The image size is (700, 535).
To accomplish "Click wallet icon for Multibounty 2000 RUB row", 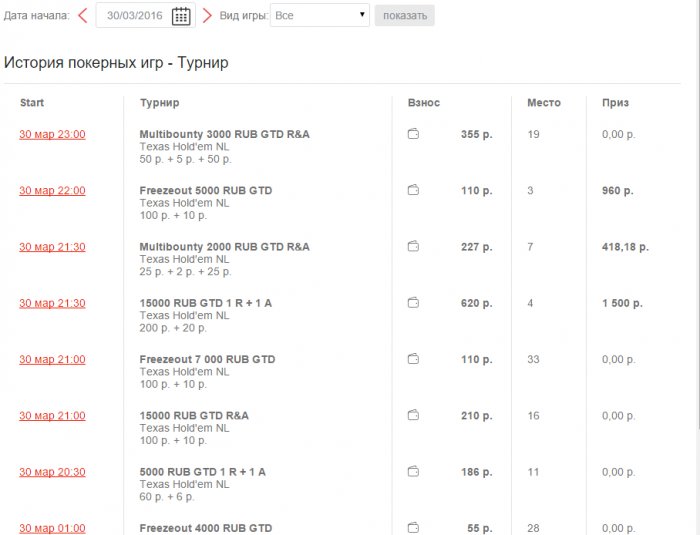I will [x=413, y=246].
